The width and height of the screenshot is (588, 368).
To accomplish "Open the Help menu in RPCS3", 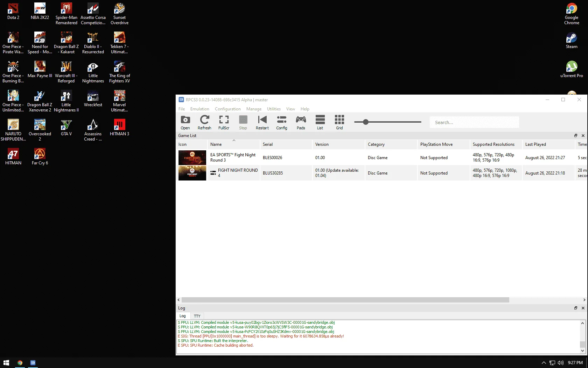I will (305, 109).
